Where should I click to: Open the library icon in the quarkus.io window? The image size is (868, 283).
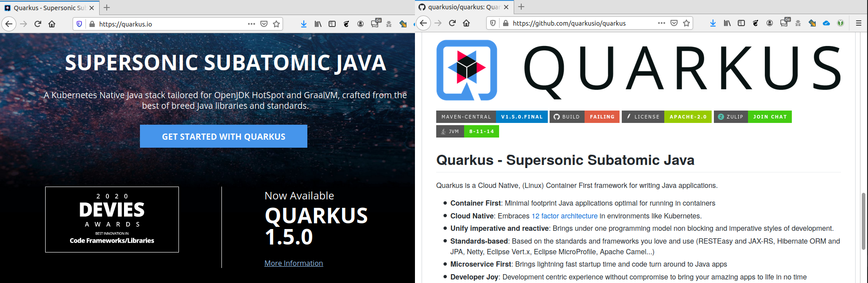[x=318, y=24]
